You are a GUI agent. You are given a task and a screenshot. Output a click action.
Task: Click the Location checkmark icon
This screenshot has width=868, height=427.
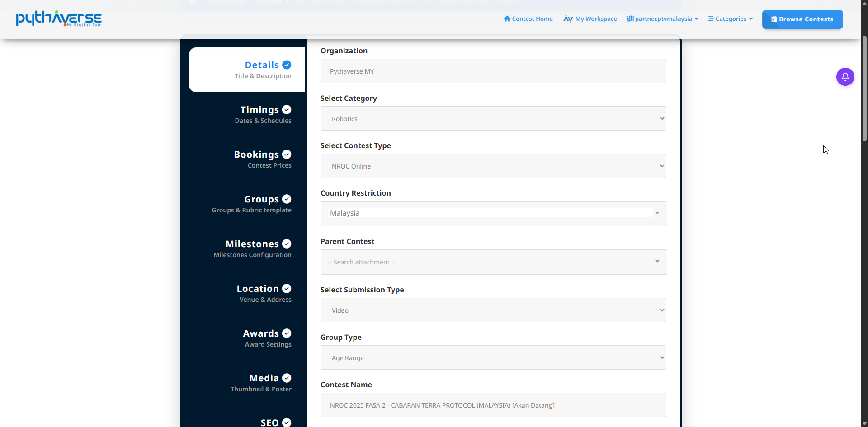point(287,289)
